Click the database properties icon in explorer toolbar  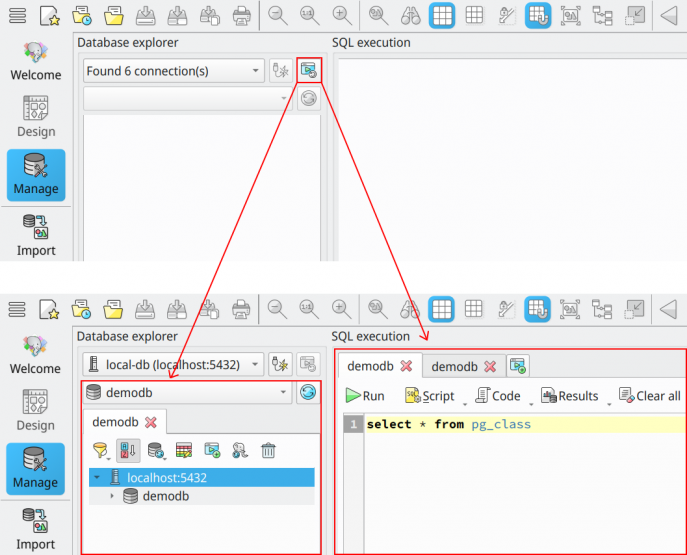pyautogui.click(x=156, y=450)
